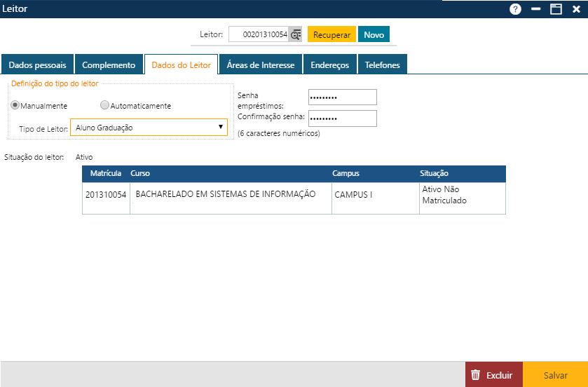
Task: Open the Endereços tab
Action: click(x=329, y=65)
